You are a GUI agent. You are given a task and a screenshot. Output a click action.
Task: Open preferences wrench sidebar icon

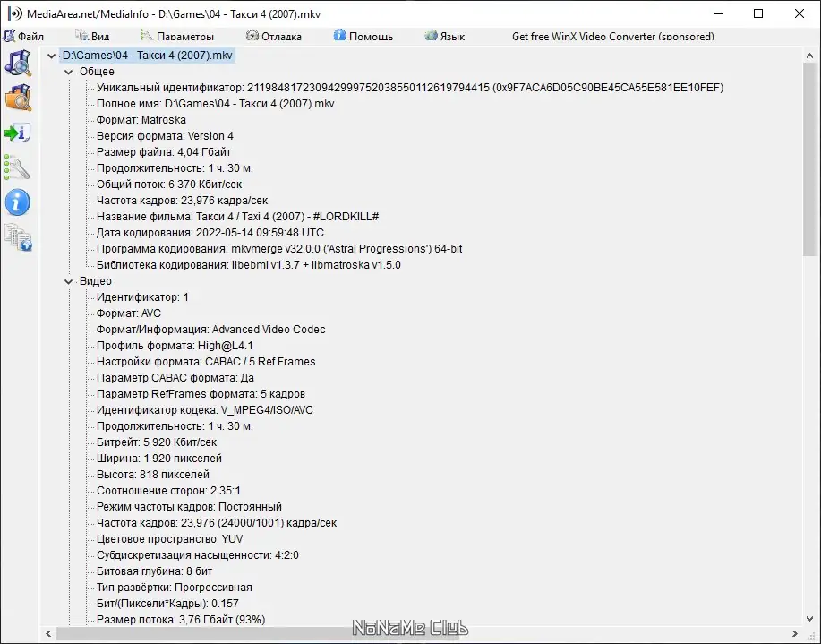18,167
